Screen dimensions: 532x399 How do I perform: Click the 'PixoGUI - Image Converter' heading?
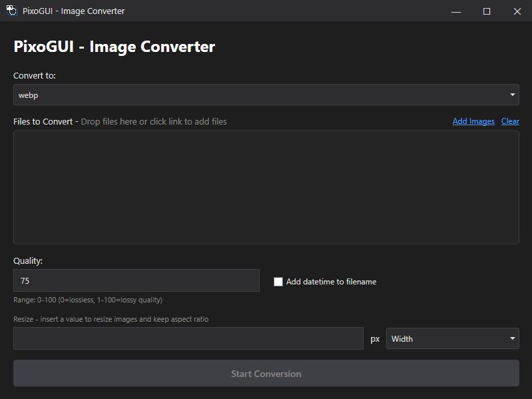tap(114, 47)
